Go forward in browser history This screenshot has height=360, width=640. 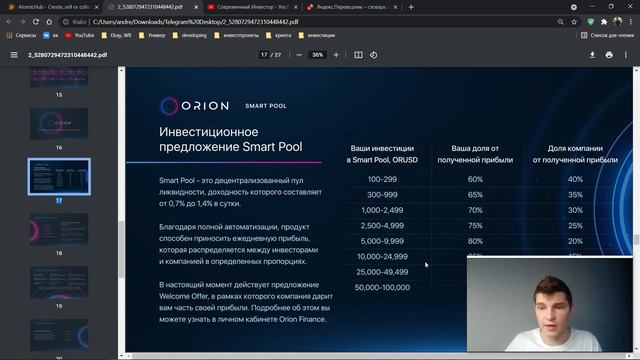point(22,22)
